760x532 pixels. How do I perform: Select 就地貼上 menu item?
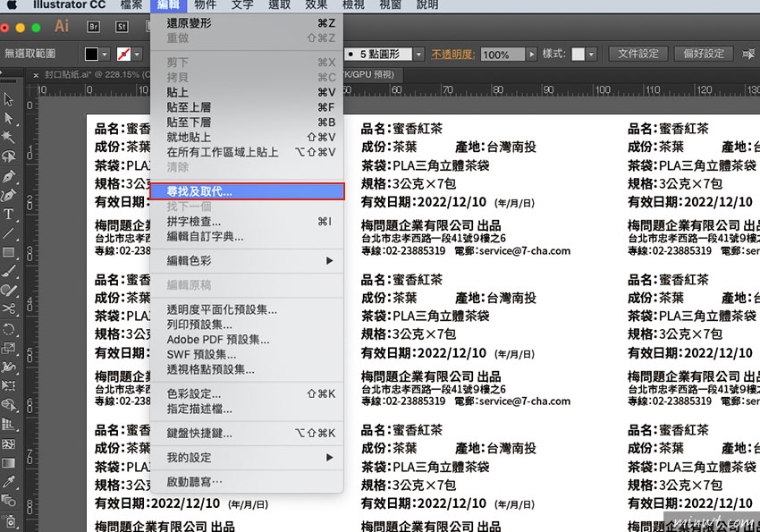[x=247, y=137]
